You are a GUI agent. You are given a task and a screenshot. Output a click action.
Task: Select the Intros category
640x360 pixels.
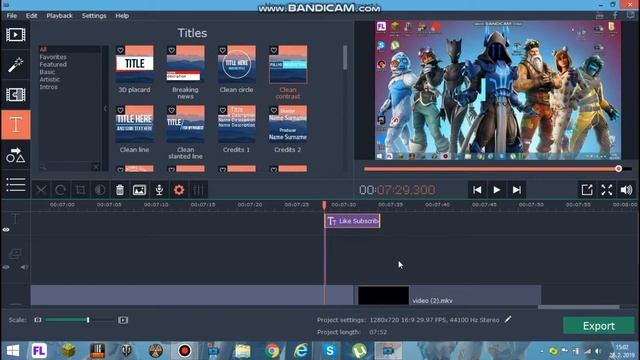pyautogui.click(x=48, y=87)
